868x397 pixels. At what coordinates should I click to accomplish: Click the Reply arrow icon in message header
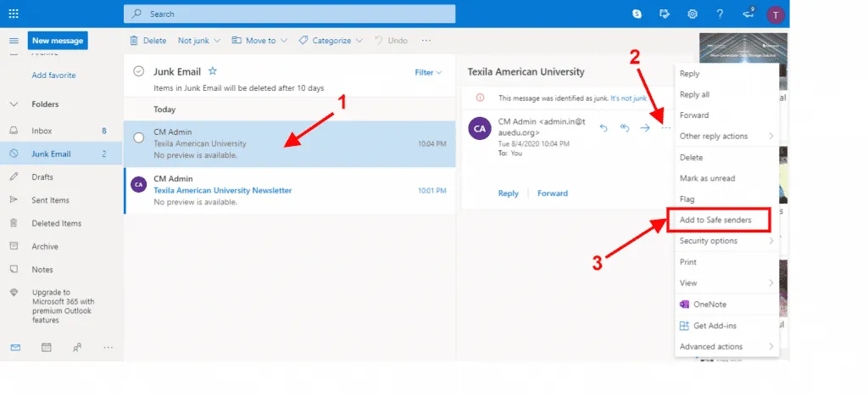(x=604, y=128)
